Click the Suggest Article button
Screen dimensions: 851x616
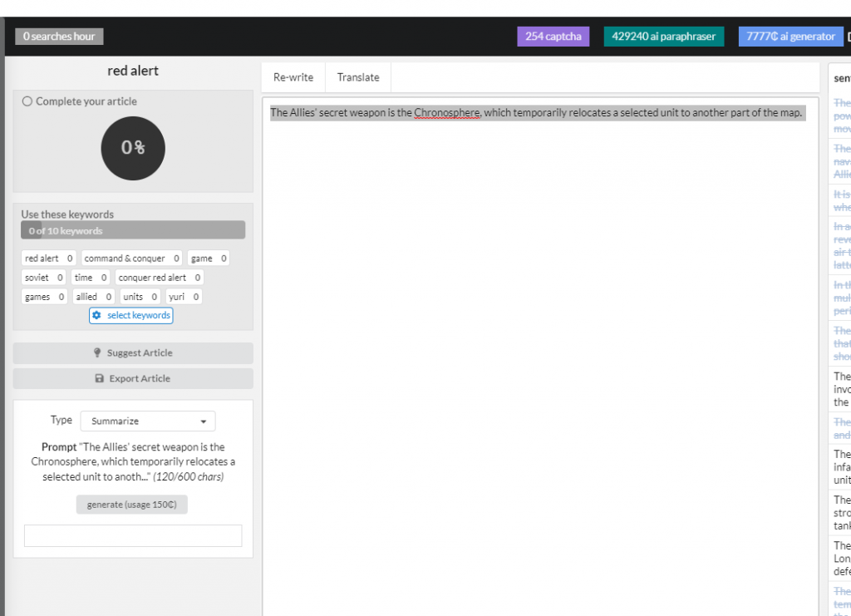coord(133,352)
